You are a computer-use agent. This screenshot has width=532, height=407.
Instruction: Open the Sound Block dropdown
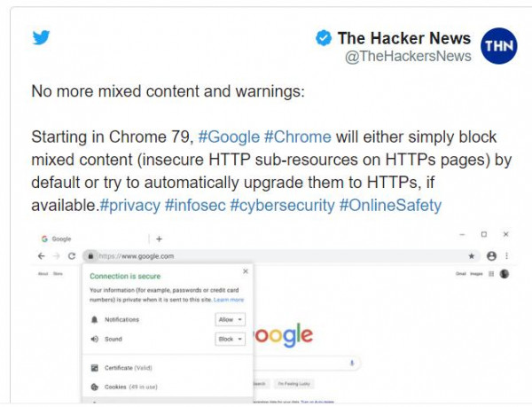point(230,339)
